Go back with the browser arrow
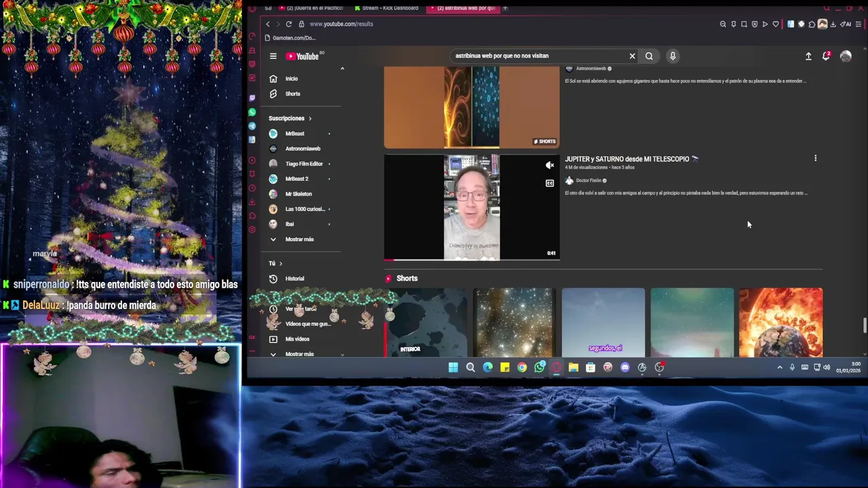 tap(267, 24)
